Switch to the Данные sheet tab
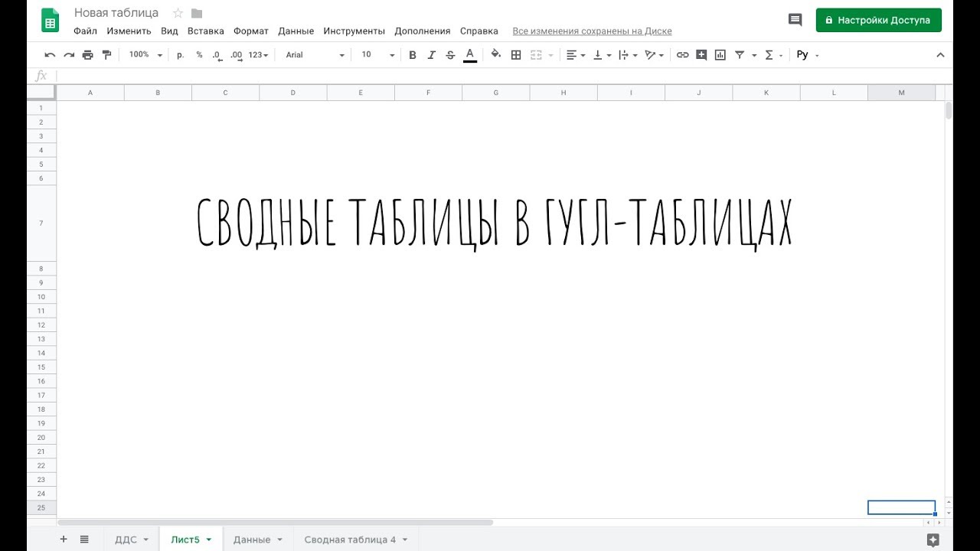Image resolution: width=980 pixels, height=551 pixels. 252,540
